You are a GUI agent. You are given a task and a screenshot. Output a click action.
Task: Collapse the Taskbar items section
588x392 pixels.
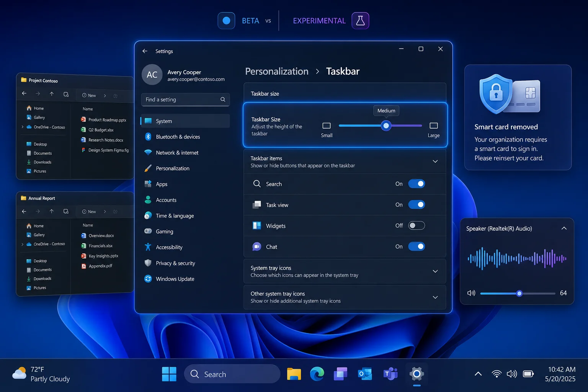click(x=435, y=162)
